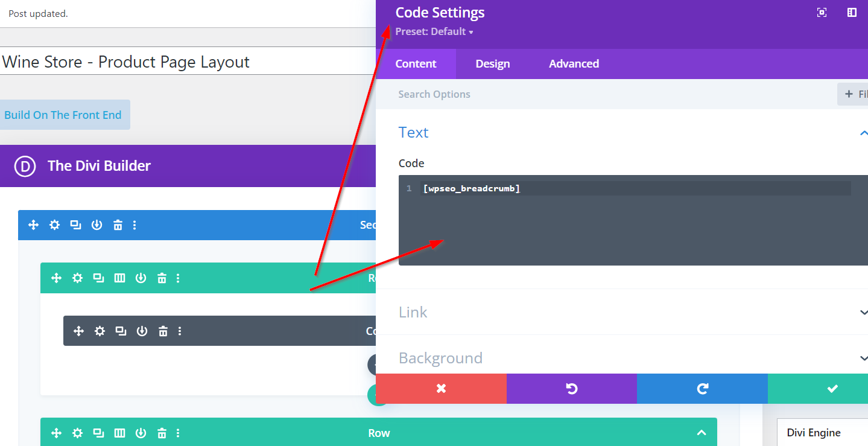Toggle disable on the blue section
The image size is (868, 446).
97,225
